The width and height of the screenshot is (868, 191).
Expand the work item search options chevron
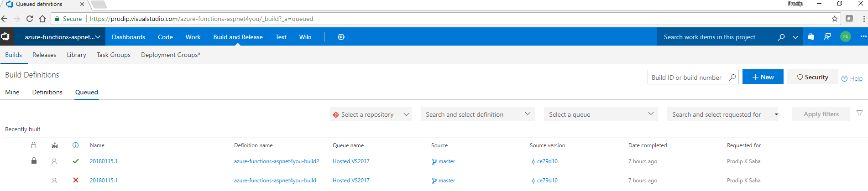795,37
